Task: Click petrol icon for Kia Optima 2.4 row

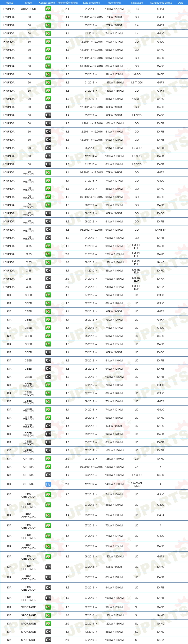Action: (x=48, y=467)
